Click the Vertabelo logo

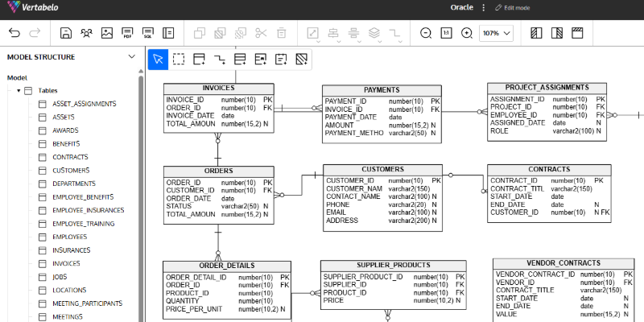[x=33, y=7]
